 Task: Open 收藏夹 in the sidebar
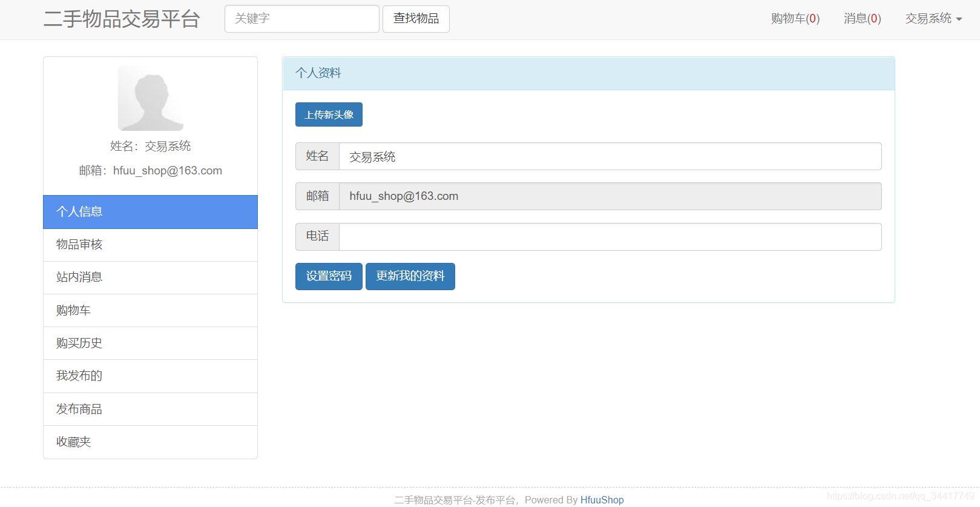(150, 442)
